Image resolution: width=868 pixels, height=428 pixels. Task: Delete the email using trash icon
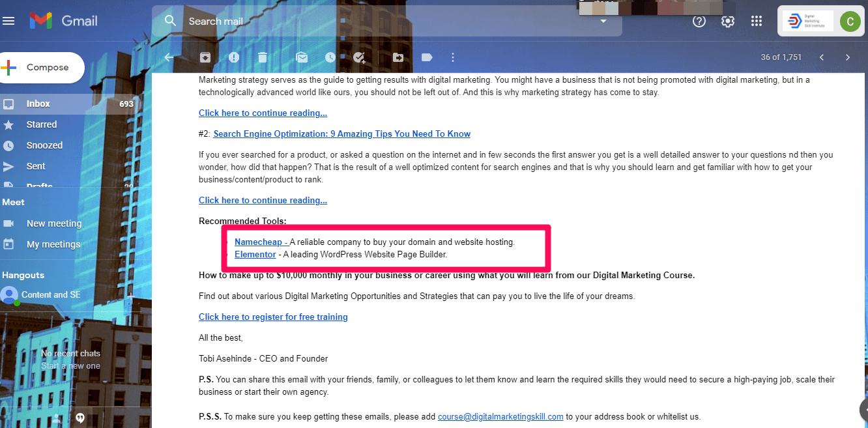(x=263, y=57)
